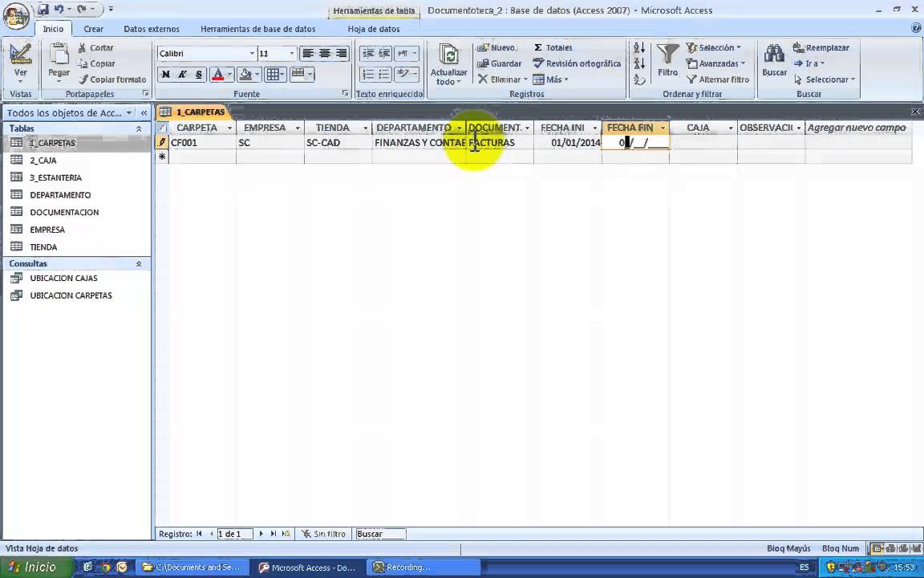The height and width of the screenshot is (578, 924).
Task: Click the Buscar search box in record navigator
Action: click(380, 534)
